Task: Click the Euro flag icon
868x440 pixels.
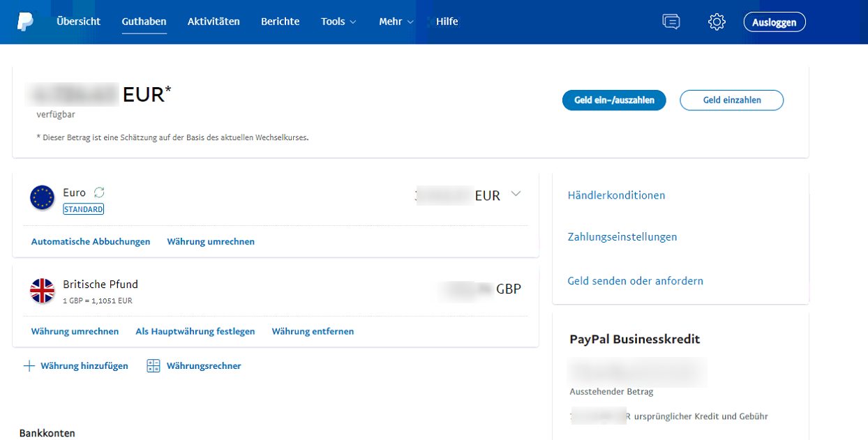Action: 43,198
